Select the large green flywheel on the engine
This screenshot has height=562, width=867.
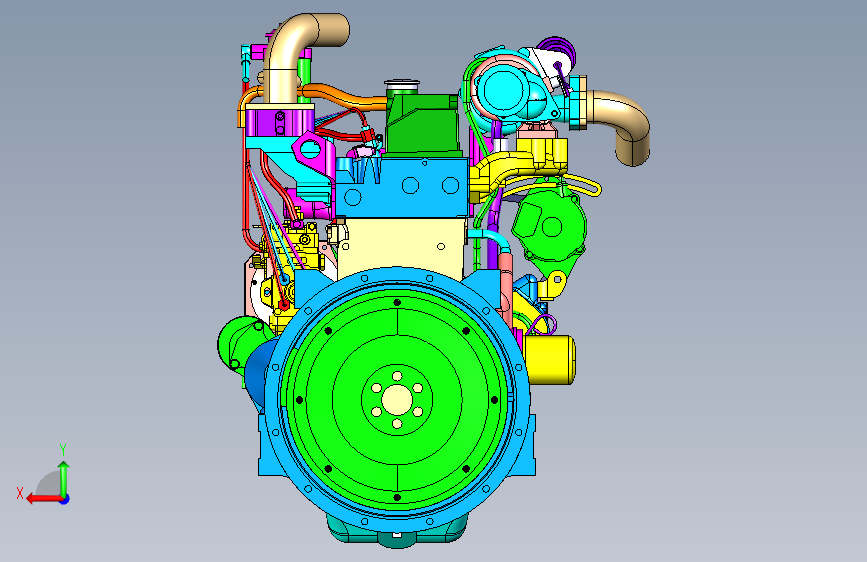(397, 399)
